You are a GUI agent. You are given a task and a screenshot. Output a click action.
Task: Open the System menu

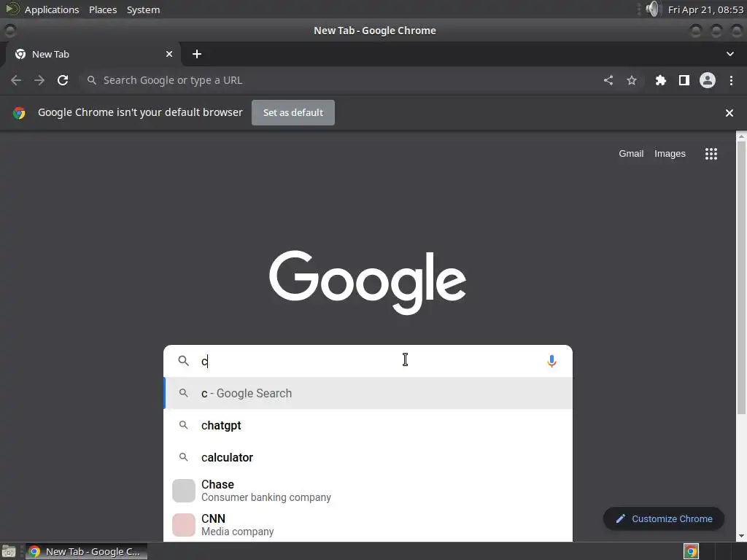[x=143, y=9]
